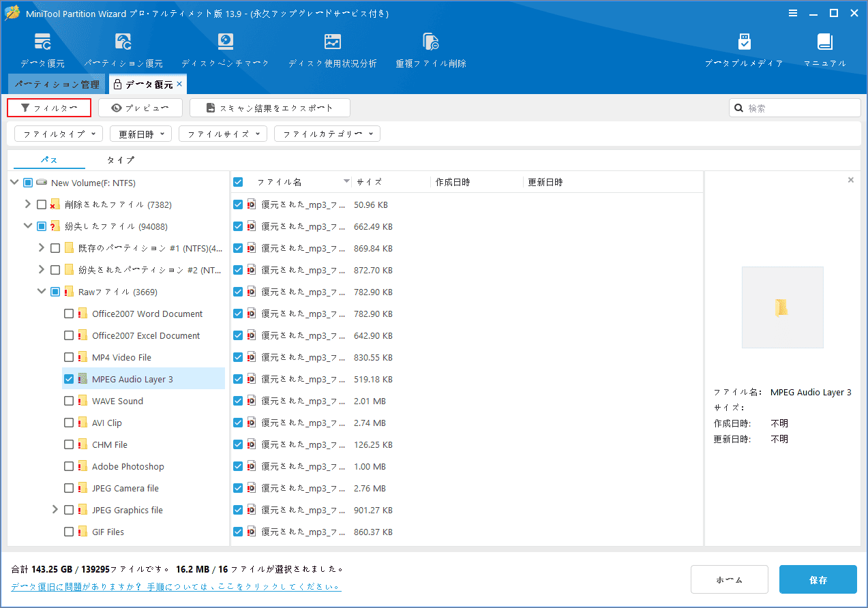Close the Data Recovery (データ復元) tab with its x

pyautogui.click(x=179, y=84)
